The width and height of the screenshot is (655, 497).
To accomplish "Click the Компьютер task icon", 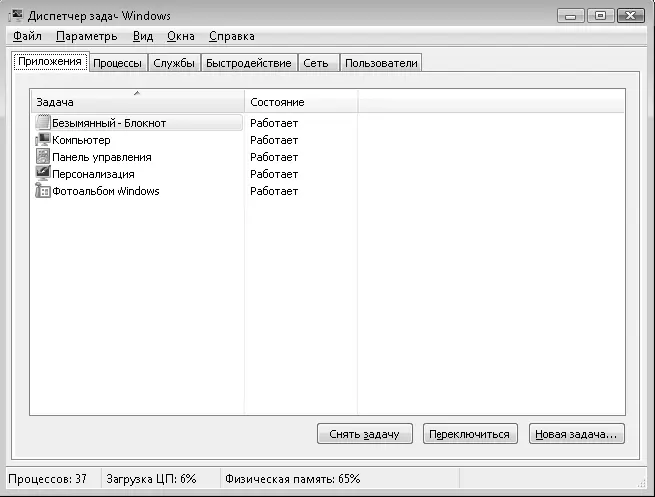I will [43, 139].
